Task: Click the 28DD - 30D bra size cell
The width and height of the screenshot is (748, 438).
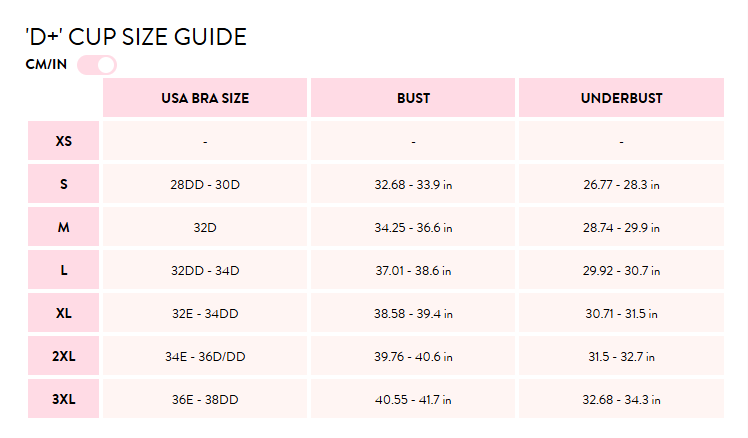Action: click(x=205, y=184)
